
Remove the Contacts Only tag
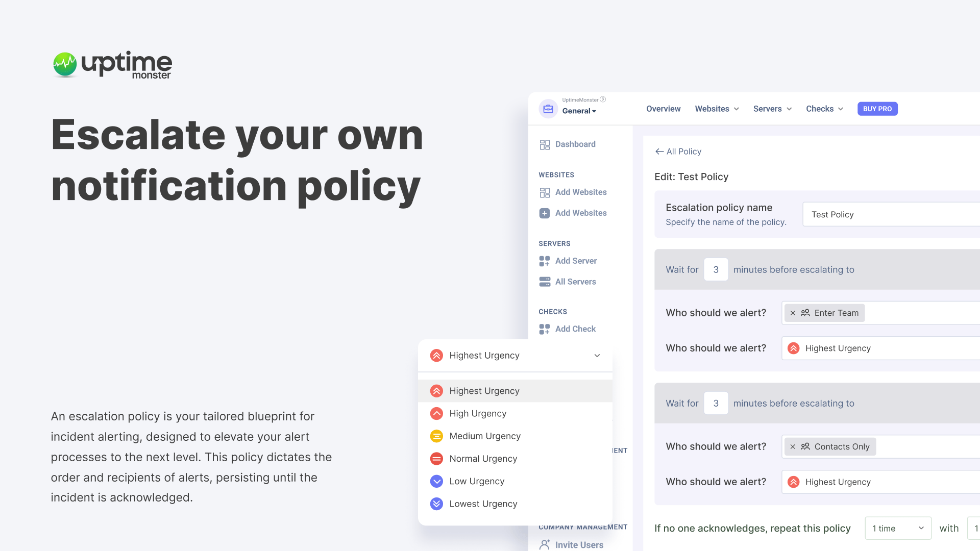tap(793, 447)
